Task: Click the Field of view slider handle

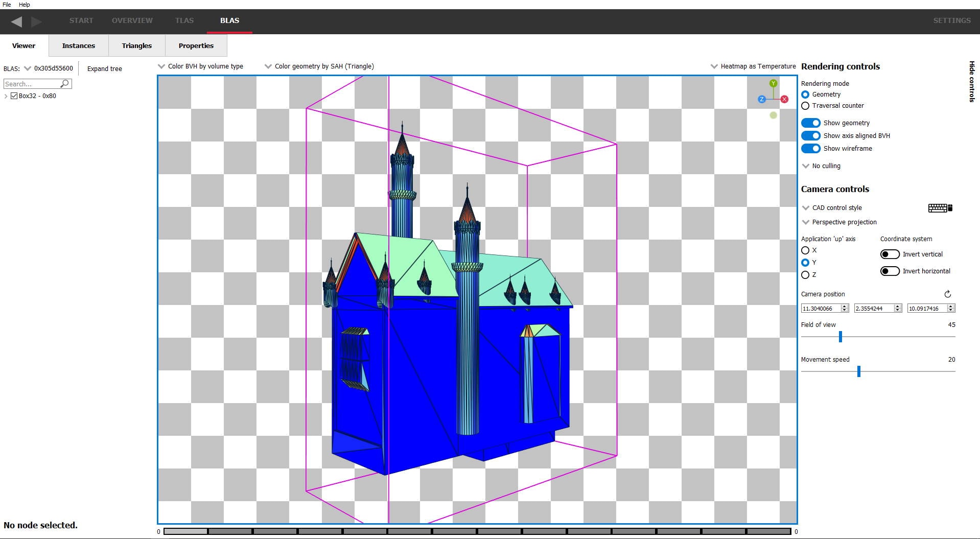Action: pyautogui.click(x=840, y=337)
